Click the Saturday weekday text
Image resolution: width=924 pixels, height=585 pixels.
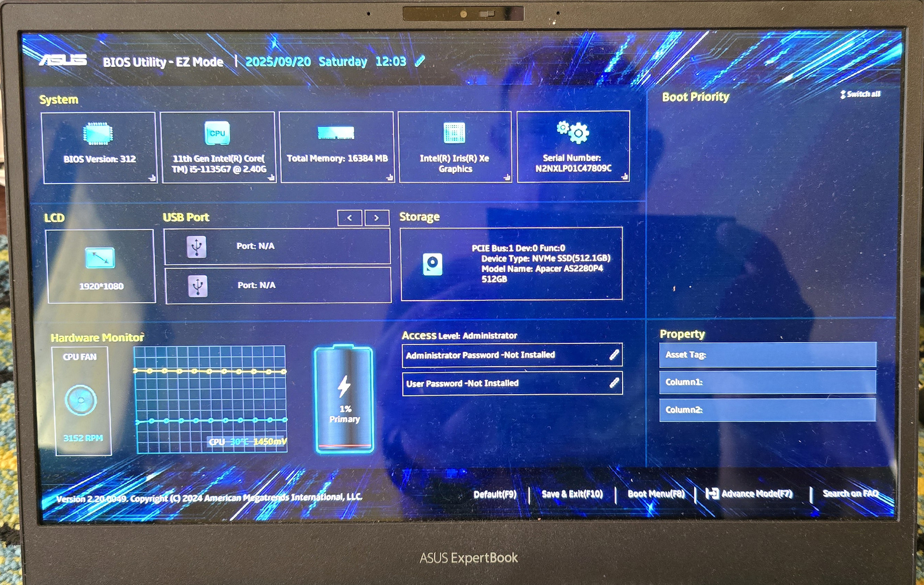(343, 61)
